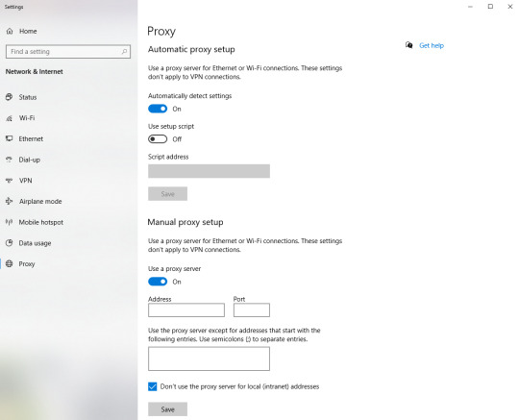Screen dimensions: 519x420
Task: Click the Ethernet monitor icon
Action: (10, 138)
